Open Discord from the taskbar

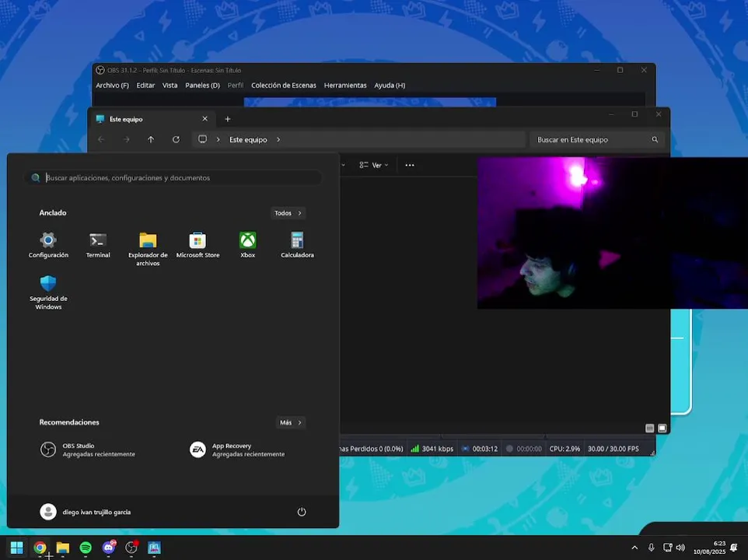click(x=109, y=548)
